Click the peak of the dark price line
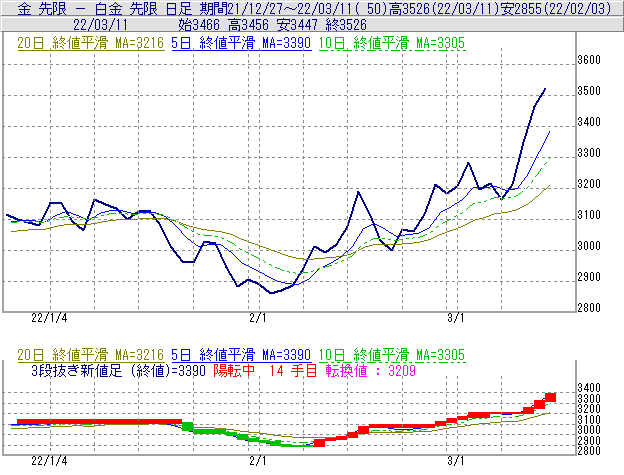624x475 pixels. (545, 89)
